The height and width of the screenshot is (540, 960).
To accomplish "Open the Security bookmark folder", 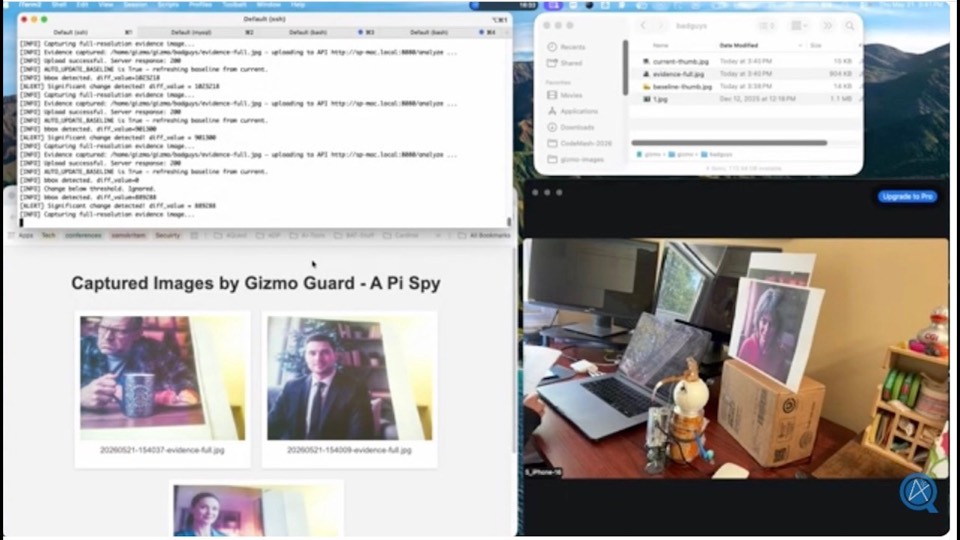I will [x=167, y=235].
